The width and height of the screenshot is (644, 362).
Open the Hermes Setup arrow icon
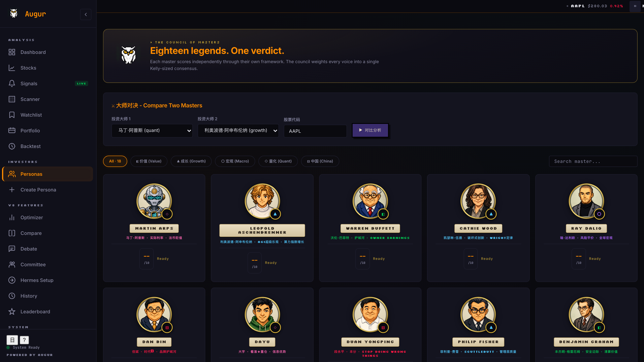[12, 280]
